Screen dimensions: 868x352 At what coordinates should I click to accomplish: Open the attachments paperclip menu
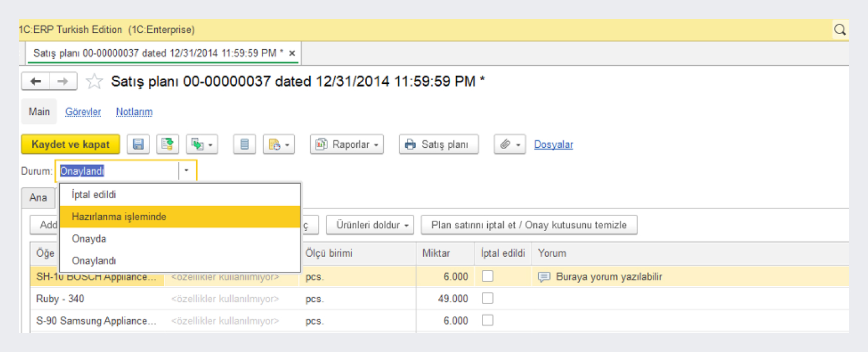(x=509, y=144)
